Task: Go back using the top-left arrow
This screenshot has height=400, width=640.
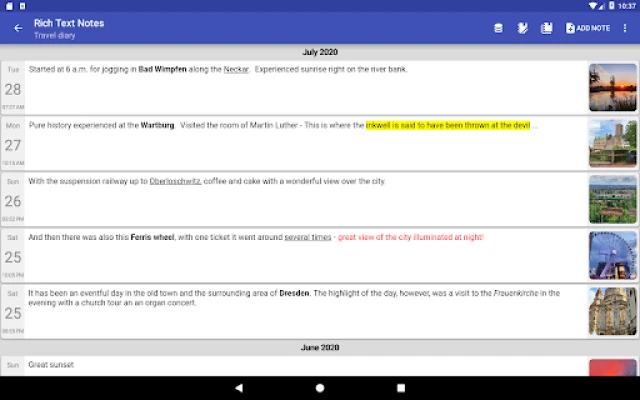Action: [x=18, y=28]
